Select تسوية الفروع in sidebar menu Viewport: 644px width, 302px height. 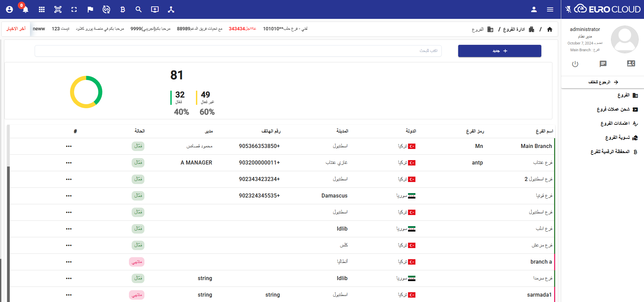pyautogui.click(x=617, y=138)
